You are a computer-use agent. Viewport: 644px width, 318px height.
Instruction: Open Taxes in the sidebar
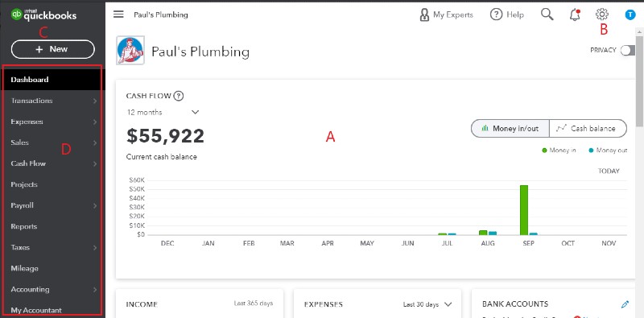(52, 247)
